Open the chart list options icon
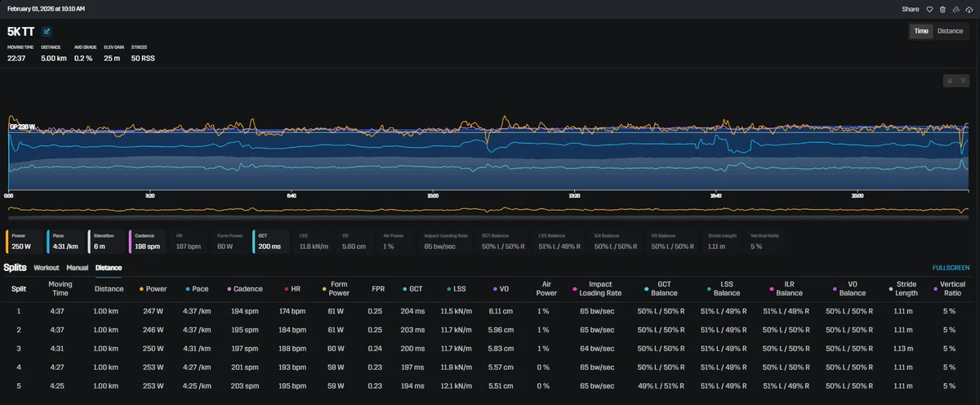The height and width of the screenshot is (405, 980). point(963,80)
